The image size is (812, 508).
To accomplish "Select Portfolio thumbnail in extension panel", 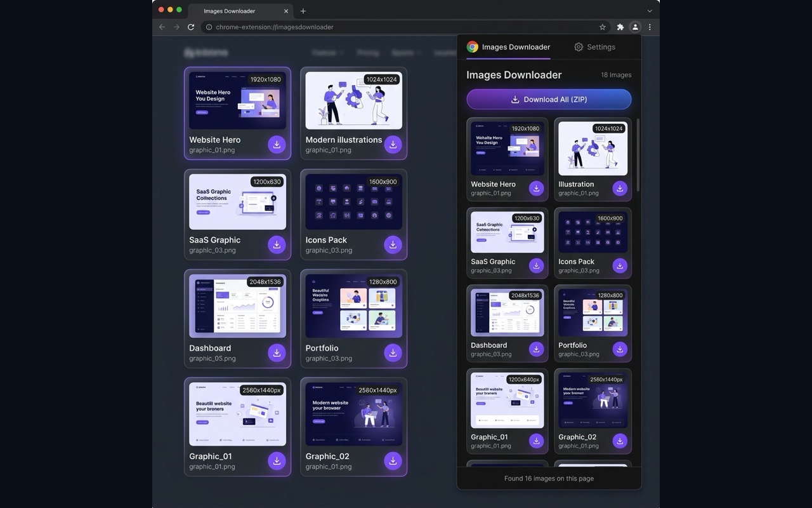I will [593, 313].
